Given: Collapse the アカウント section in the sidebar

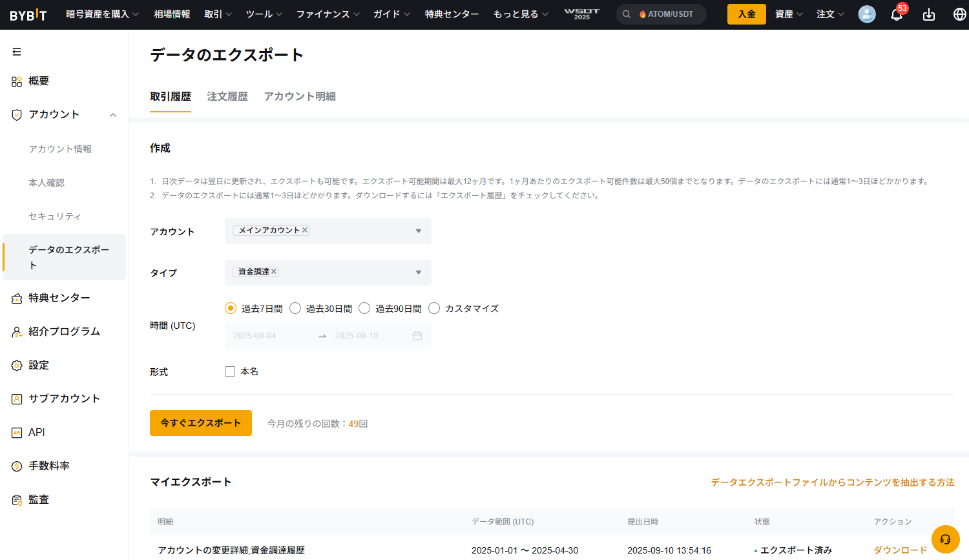Looking at the screenshot, I should pos(113,114).
